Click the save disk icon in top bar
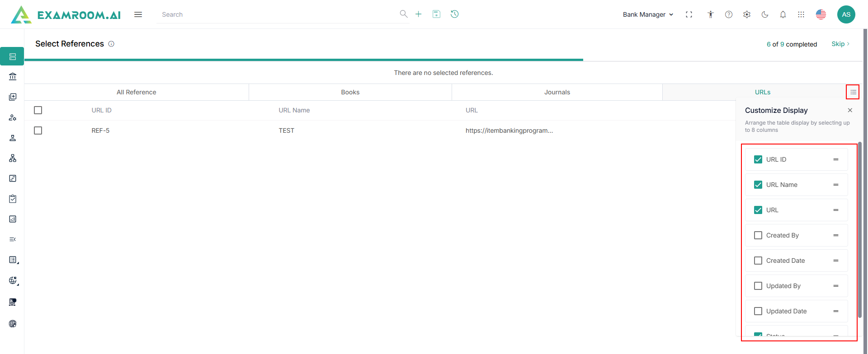This screenshot has height=354, width=868. coord(436,14)
